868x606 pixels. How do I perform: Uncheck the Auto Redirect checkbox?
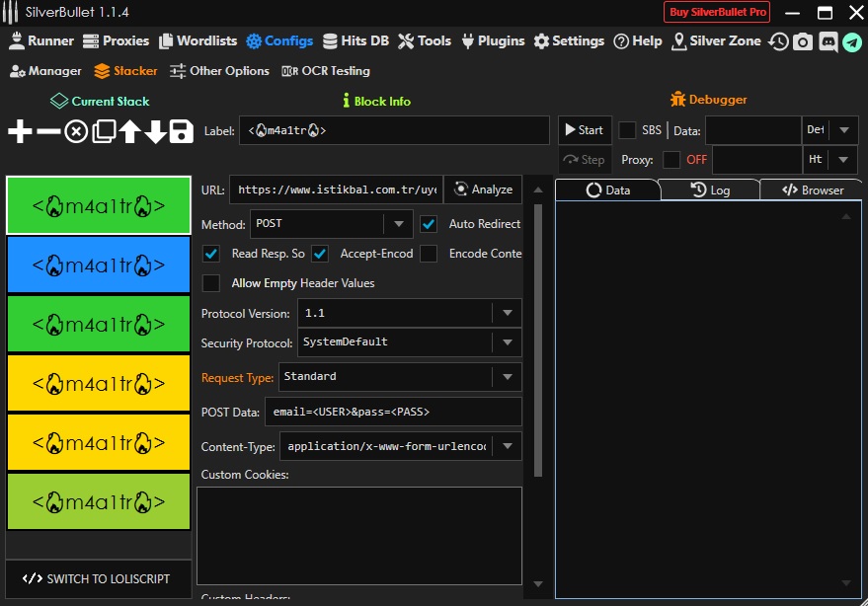[x=429, y=224]
